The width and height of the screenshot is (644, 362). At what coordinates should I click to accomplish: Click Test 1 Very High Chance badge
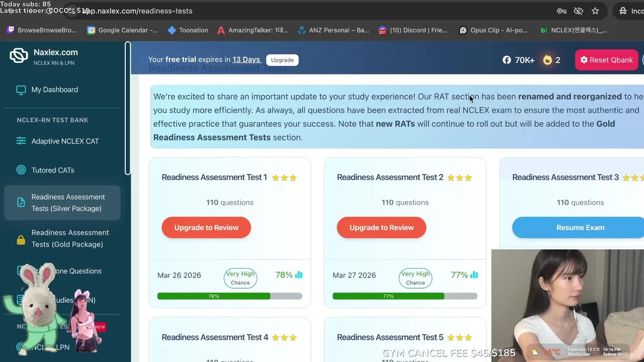(240, 278)
